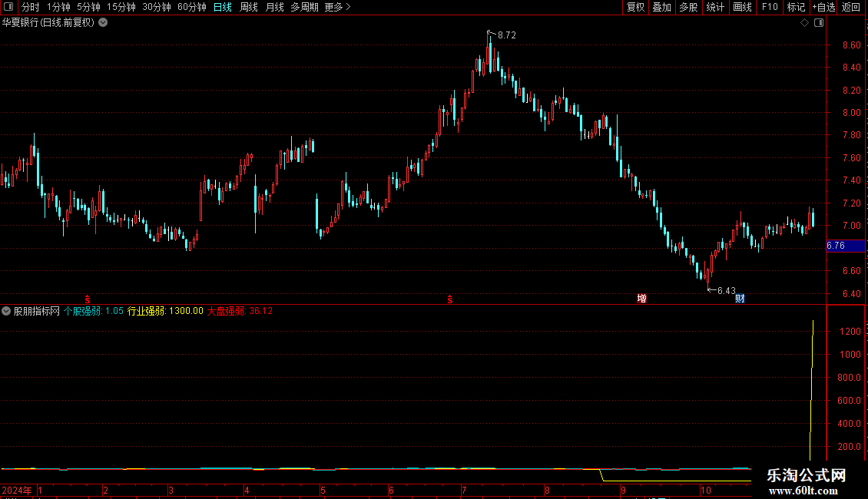Click 财 financial report marker
Screen dimensions: 868x499
[740, 299]
